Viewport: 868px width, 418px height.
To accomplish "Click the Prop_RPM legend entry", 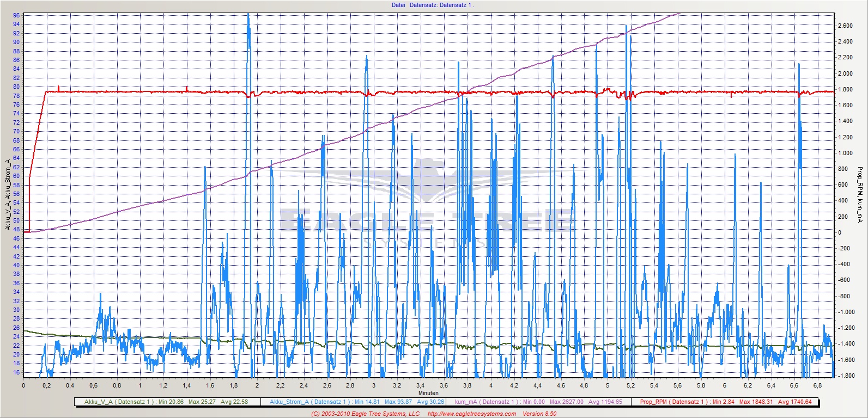I will [726, 402].
